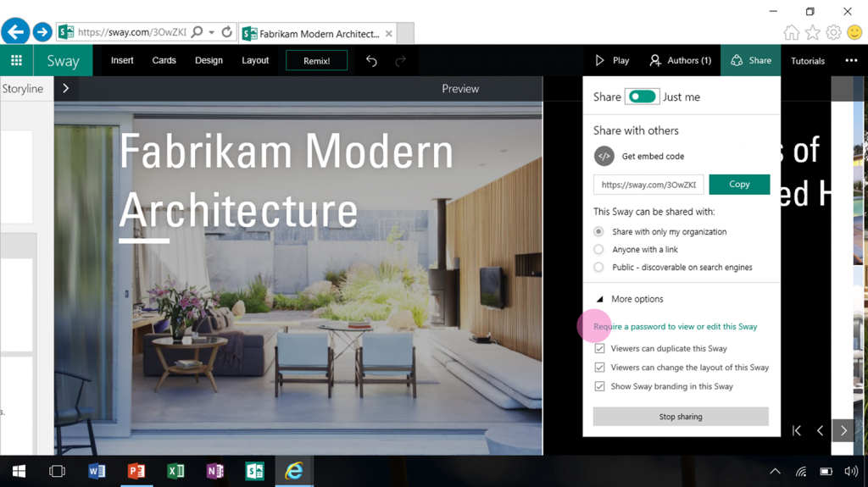Click the Remix! button
This screenshot has width=868, height=487.
pyautogui.click(x=317, y=60)
